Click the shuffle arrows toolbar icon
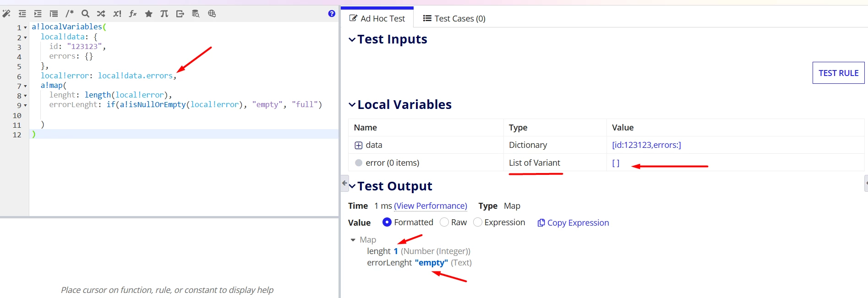Screen dimensions: 868x298 pyautogui.click(x=101, y=14)
